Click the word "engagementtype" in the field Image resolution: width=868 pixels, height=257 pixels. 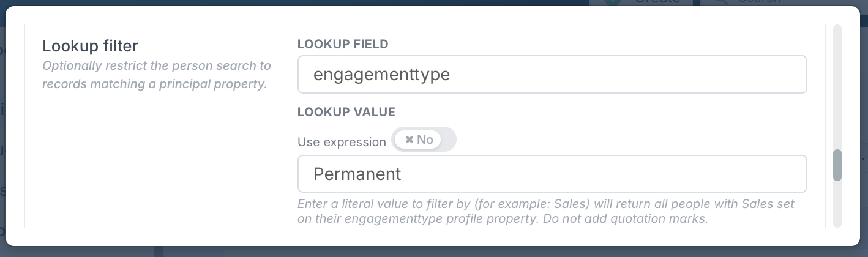click(x=381, y=75)
